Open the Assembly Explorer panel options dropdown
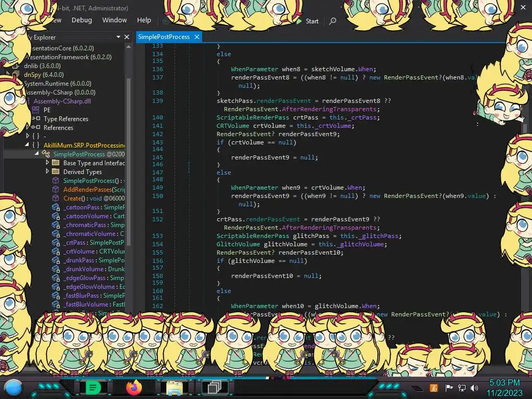The width and height of the screenshot is (532, 399). [118, 37]
